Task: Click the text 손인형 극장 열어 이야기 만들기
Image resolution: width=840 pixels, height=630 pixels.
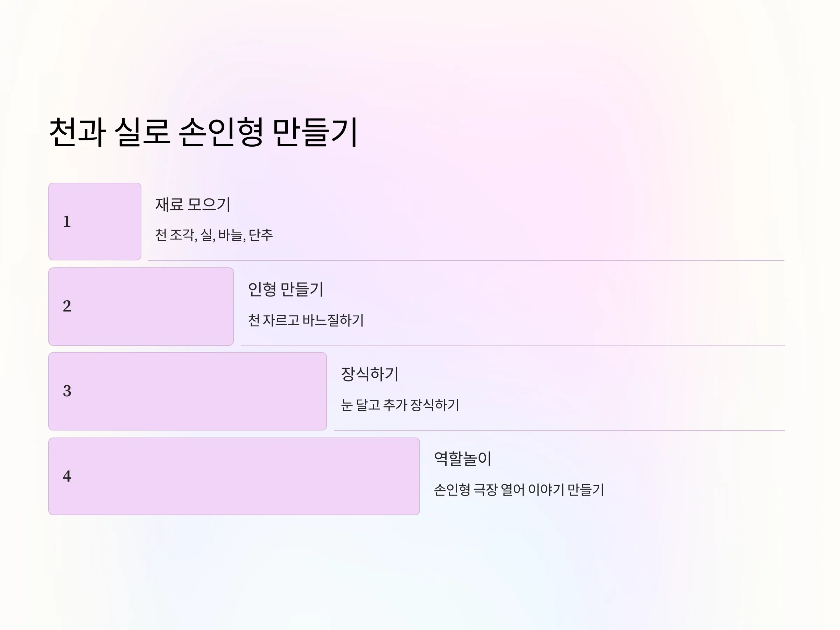Action: pyautogui.click(x=519, y=490)
